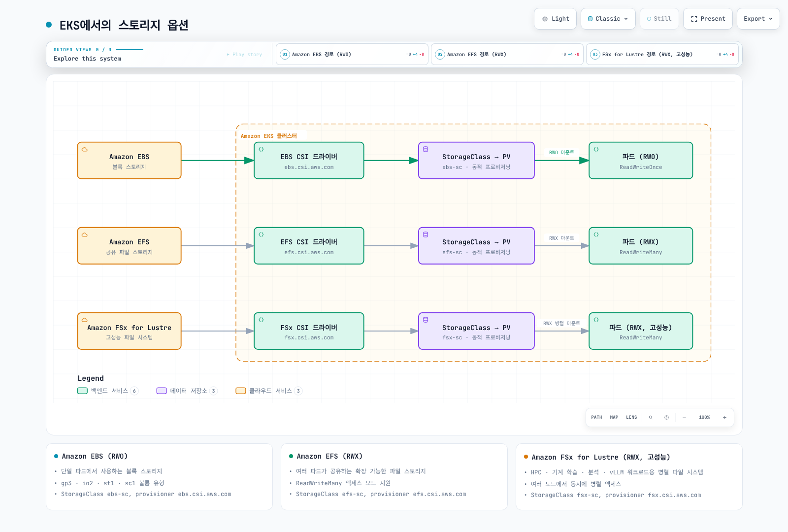Select the EBS CSI 드라이버 node
Screen dimensions: 788x532
coord(309,161)
